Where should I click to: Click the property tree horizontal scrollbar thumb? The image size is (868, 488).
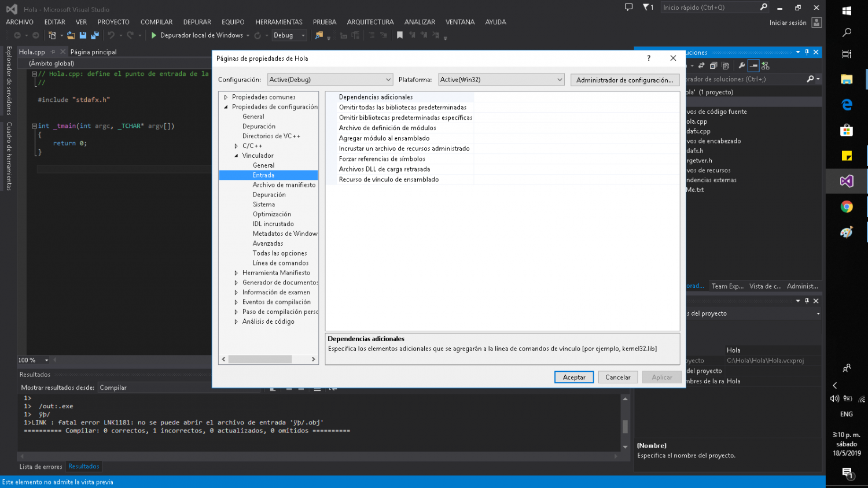pos(260,359)
